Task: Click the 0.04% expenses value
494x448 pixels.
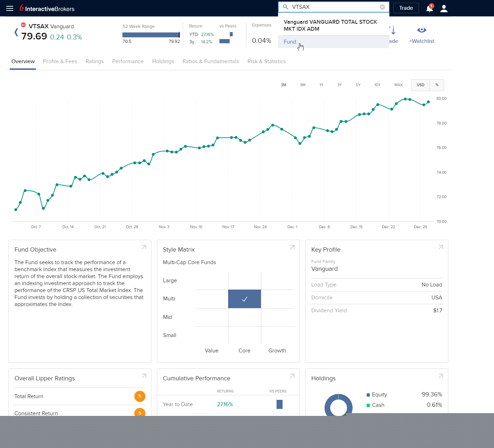Action: [262, 41]
